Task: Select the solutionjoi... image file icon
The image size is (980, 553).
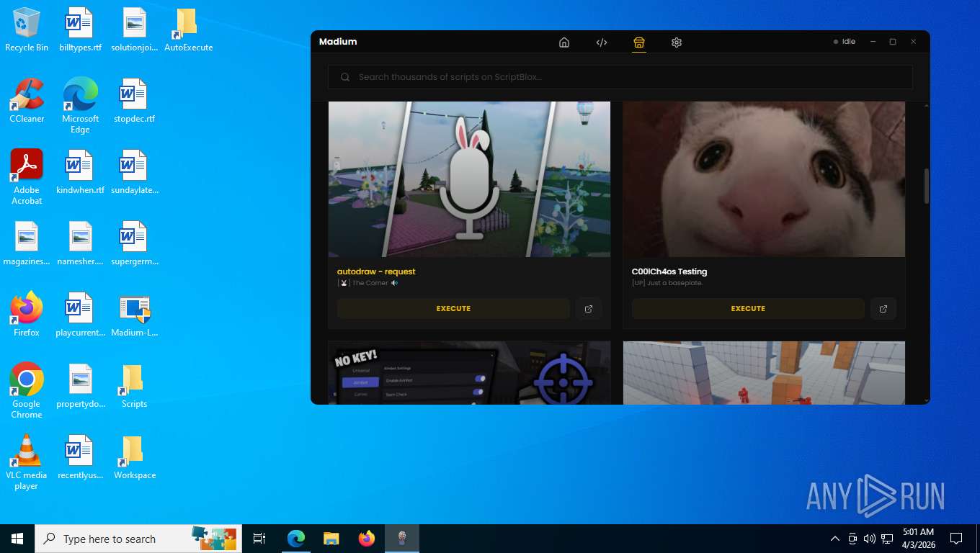Action: pyautogui.click(x=134, y=30)
